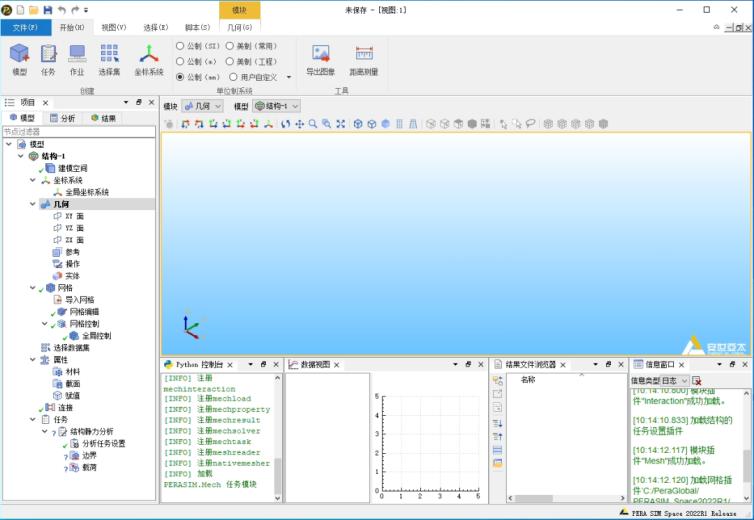Switch to the 开始(H) ribbon tab
The height and width of the screenshot is (520, 754).
click(72, 27)
